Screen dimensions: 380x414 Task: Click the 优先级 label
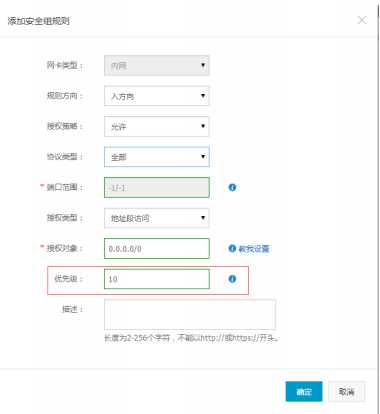tap(68, 279)
